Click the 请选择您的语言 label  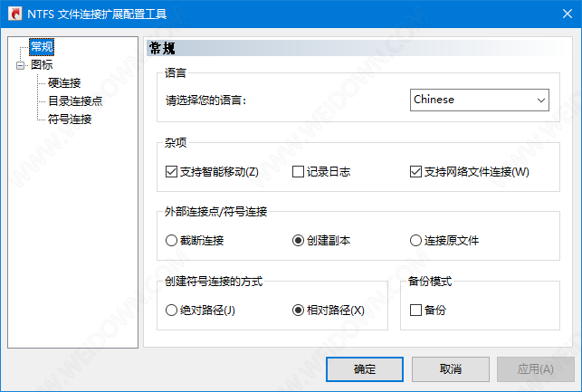click(206, 100)
